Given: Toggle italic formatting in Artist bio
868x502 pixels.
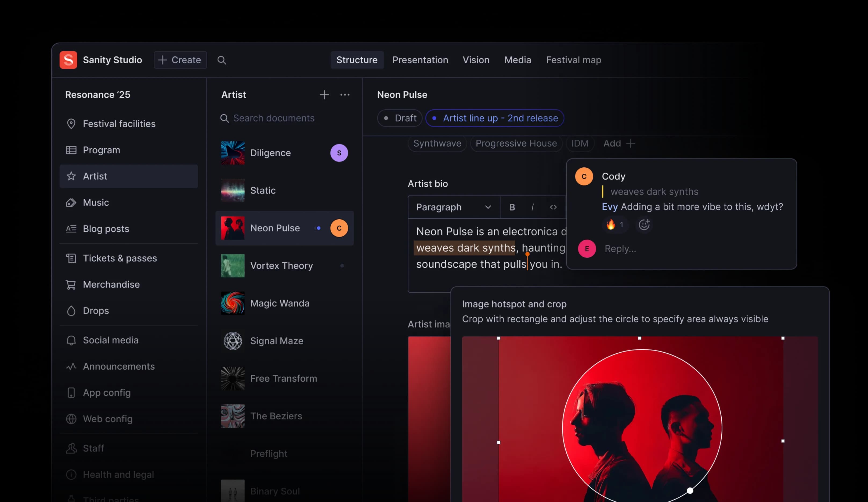Looking at the screenshot, I should point(533,207).
